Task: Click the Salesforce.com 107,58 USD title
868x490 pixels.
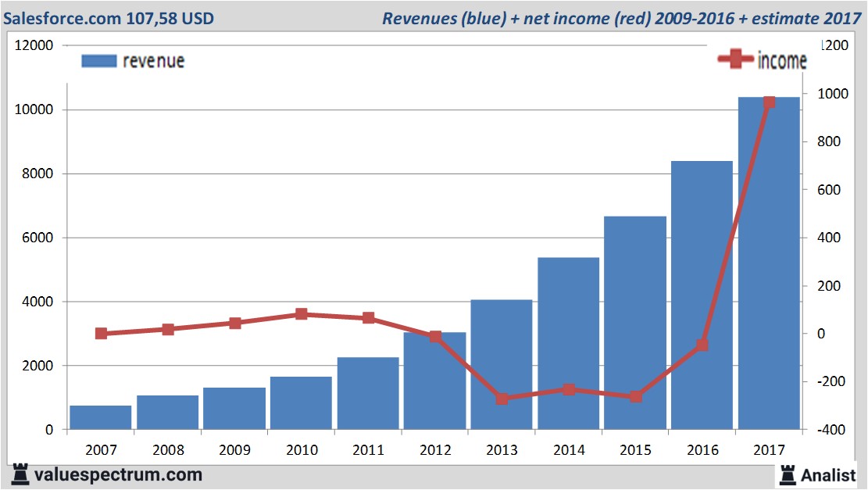Action: (109, 18)
